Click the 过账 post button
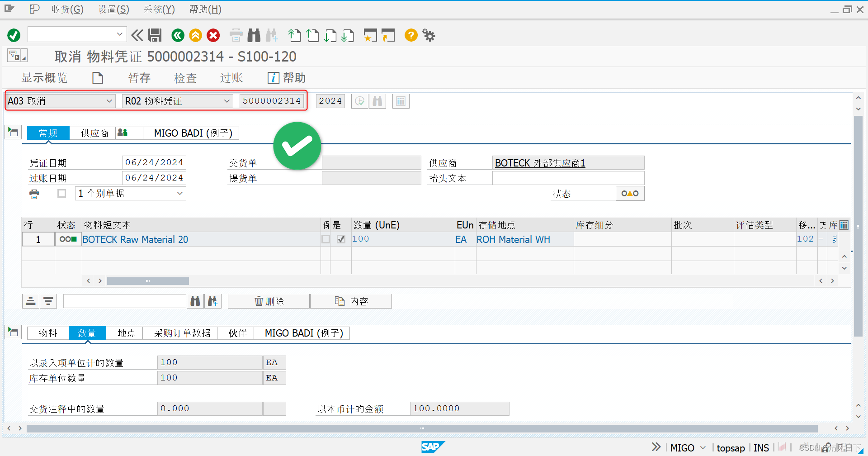 [231, 78]
